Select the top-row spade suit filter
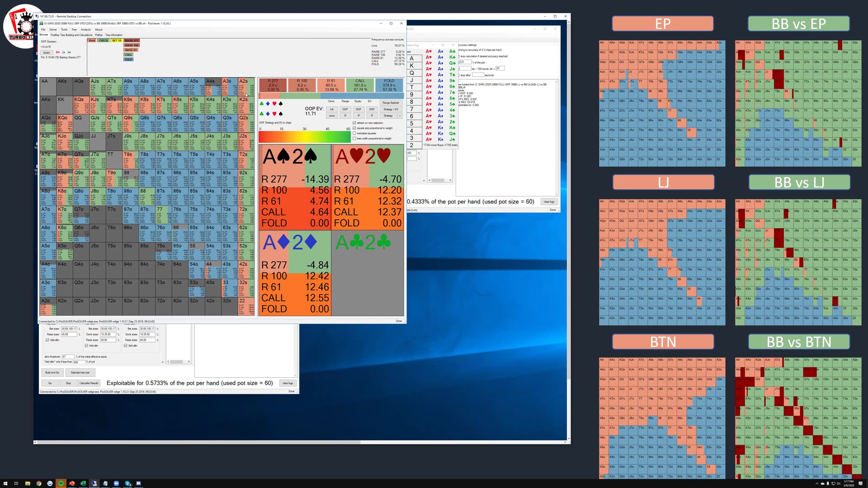Image resolution: width=868 pixels, height=488 pixels. [281, 103]
